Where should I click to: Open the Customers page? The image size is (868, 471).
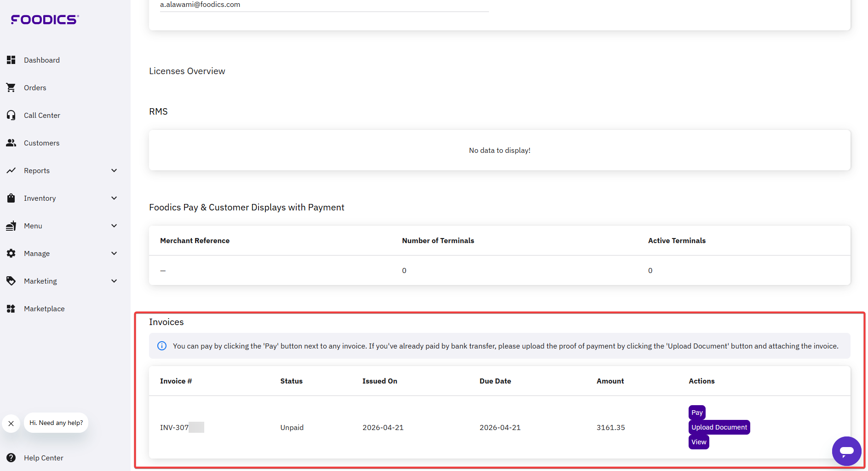tap(41, 143)
